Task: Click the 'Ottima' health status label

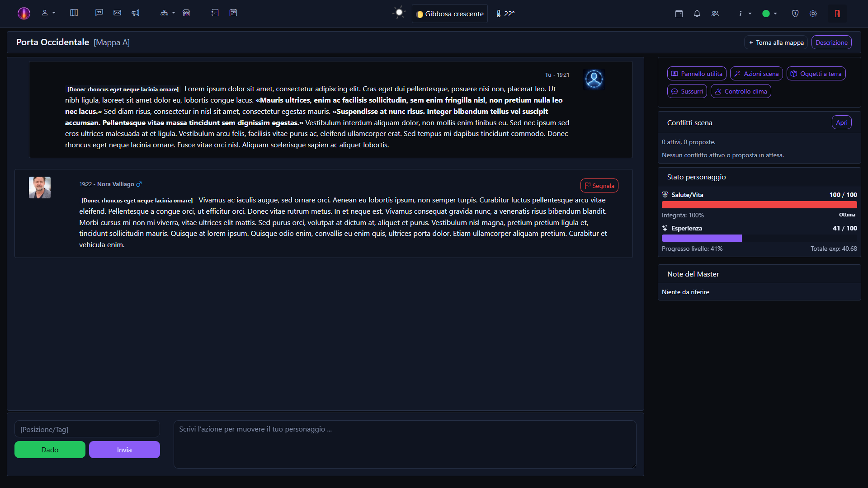Action: (x=847, y=215)
